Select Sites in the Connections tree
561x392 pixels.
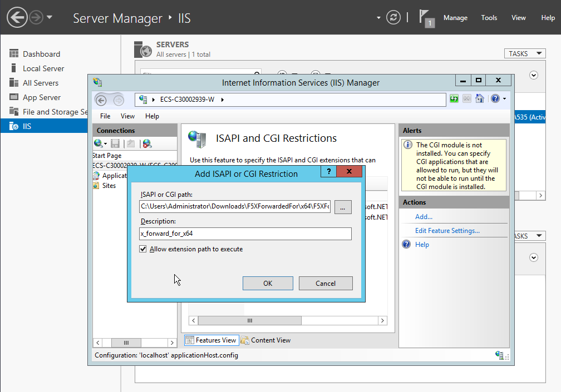pyautogui.click(x=109, y=186)
